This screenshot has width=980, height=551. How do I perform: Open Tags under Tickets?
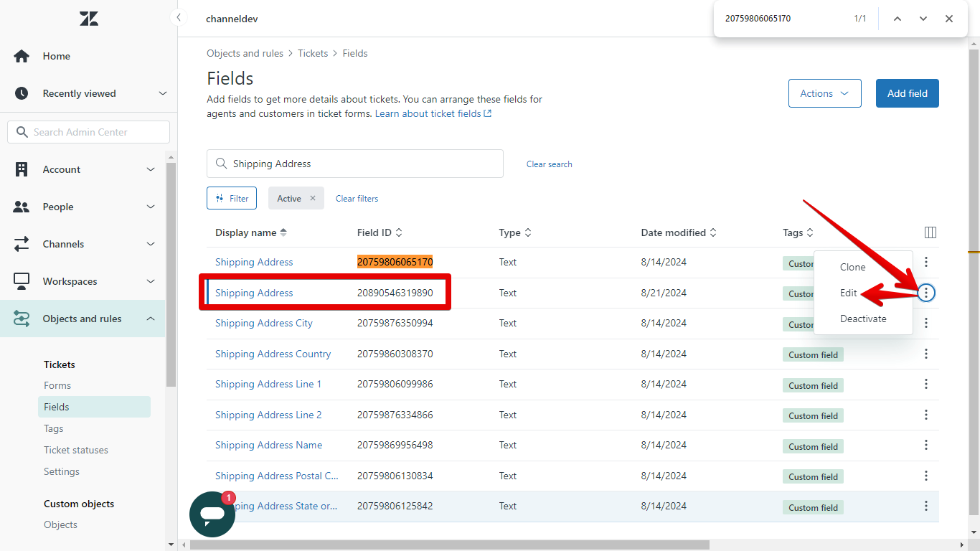pos(54,428)
